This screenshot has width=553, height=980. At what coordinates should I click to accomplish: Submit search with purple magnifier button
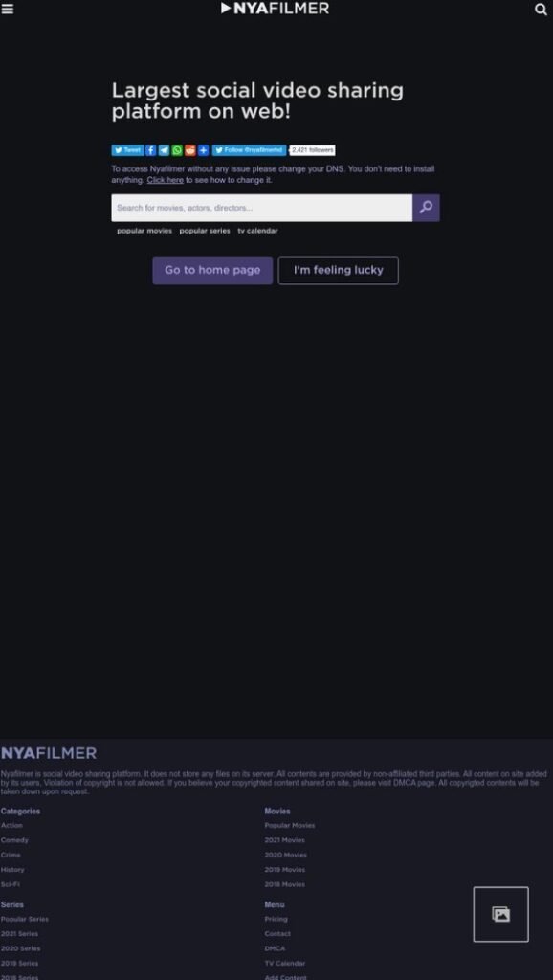pos(426,208)
